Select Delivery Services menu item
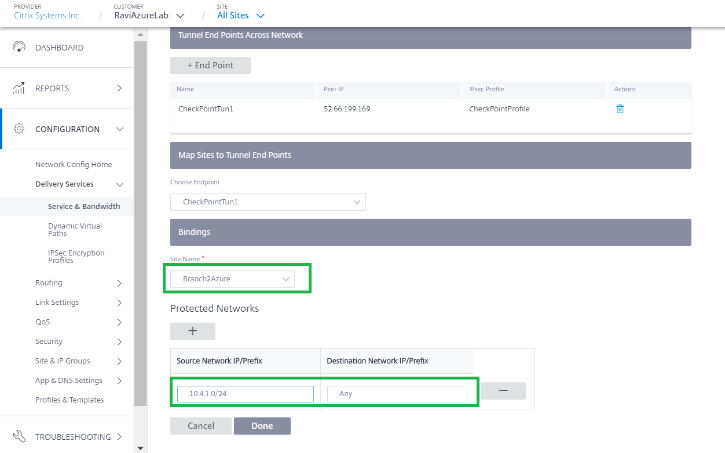The height and width of the screenshot is (453, 725). pos(64,184)
